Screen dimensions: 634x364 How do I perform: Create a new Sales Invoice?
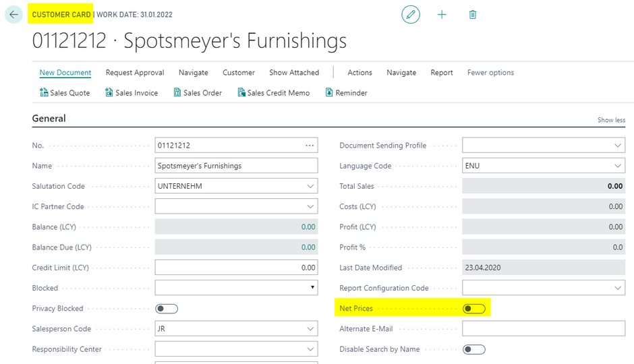[132, 93]
